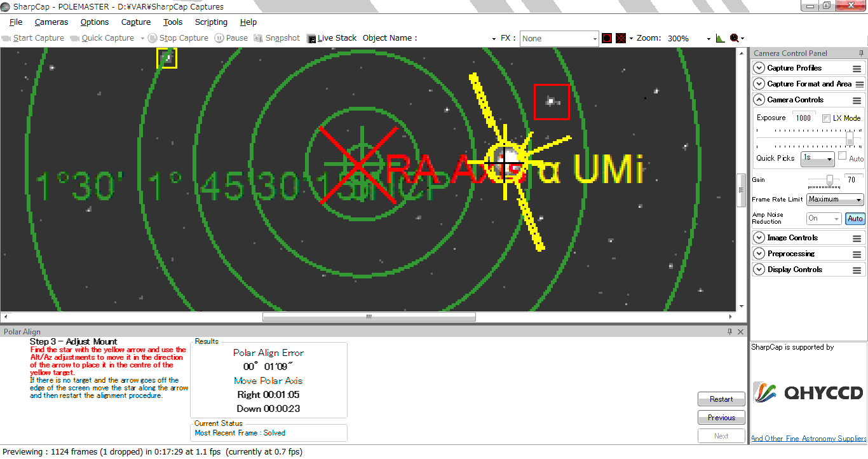The image size is (868, 459).
Task: Click the Exposure slider handle
Action: (850, 139)
